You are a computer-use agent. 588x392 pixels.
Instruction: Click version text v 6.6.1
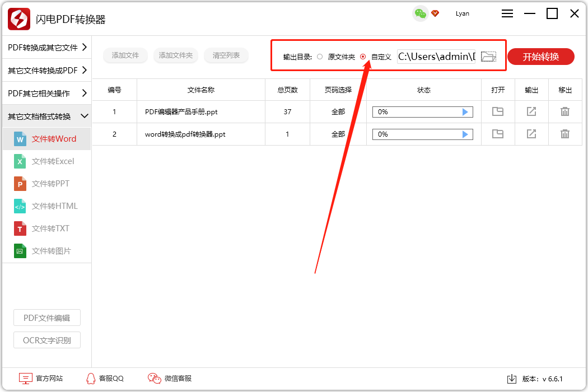coord(552,379)
